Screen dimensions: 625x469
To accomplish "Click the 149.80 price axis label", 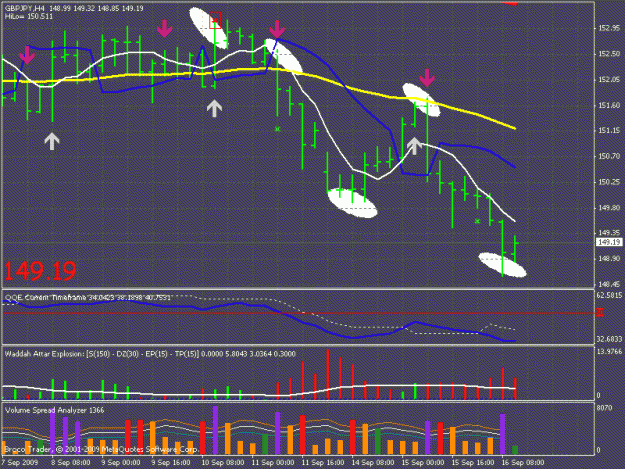I will click(x=609, y=208).
